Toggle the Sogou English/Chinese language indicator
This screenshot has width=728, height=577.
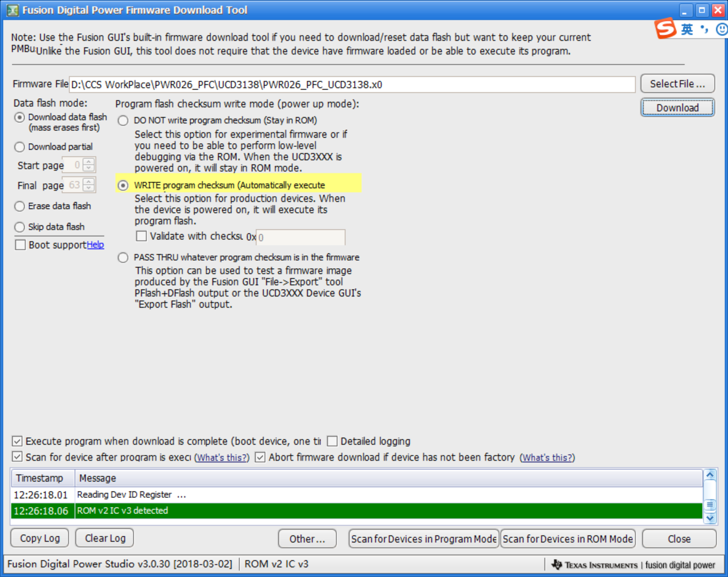tap(687, 29)
